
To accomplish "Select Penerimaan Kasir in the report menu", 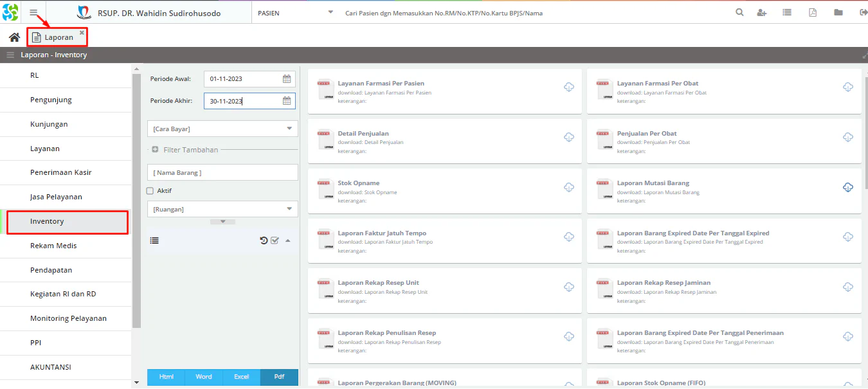I will [x=66, y=172].
